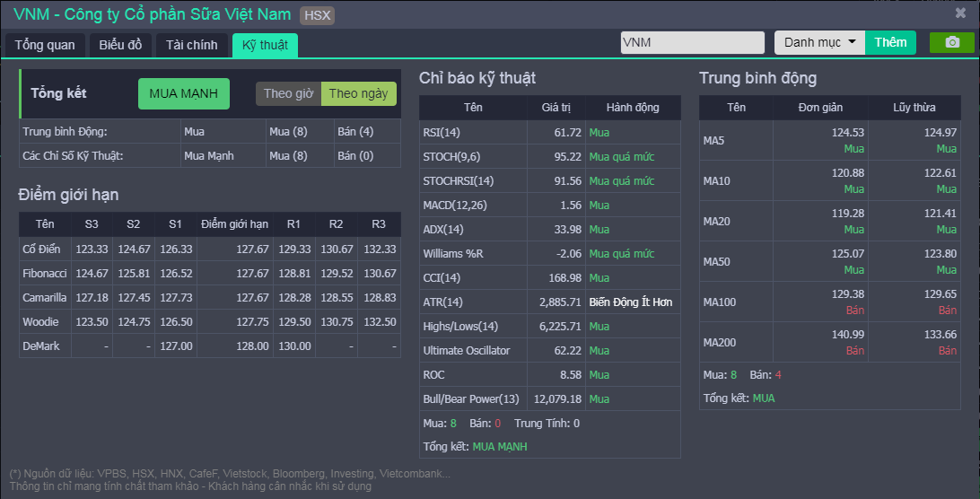Click the Lũy thừa column header
The width and height of the screenshot is (980, 499).
pos(914,107)
